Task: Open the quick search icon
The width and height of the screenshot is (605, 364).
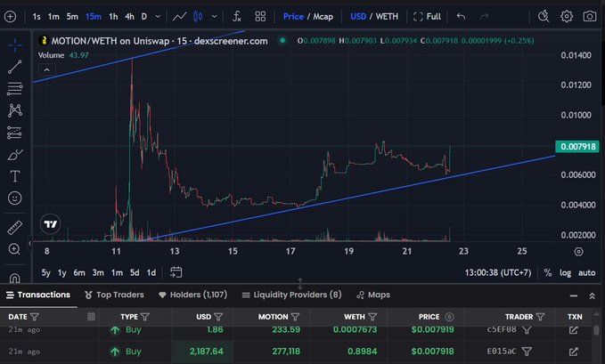Action: (x=544, y=17)
